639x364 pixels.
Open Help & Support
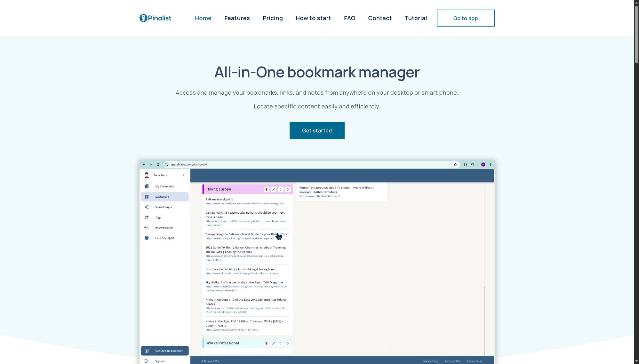(x=164, y=238)
